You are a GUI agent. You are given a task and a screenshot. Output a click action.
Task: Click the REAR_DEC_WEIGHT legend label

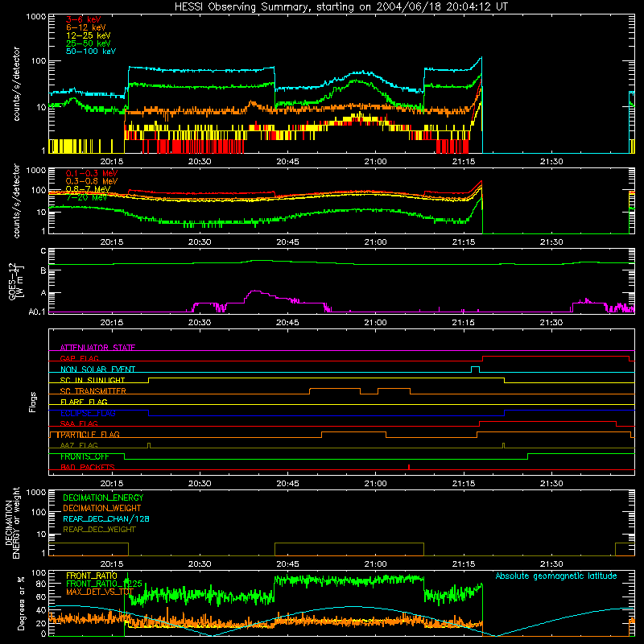99,530
